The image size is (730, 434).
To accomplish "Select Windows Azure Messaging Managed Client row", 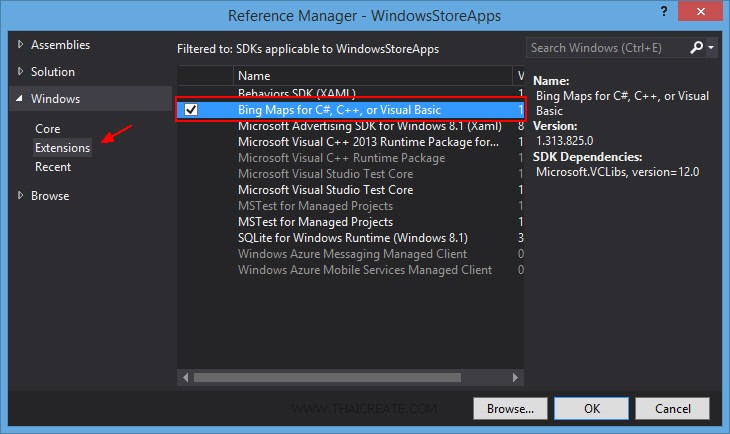I will pyautogui.click(x=350, y=254).
